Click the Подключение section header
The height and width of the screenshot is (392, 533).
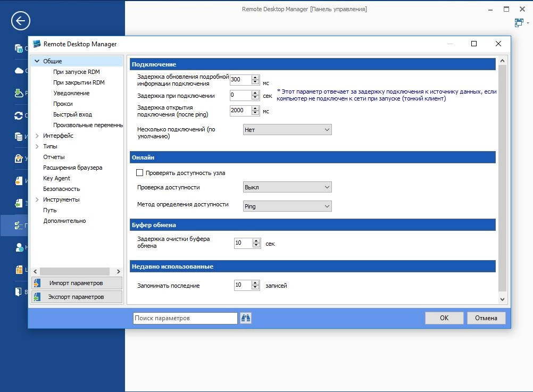pyautogui.click(x=313, y=64)
